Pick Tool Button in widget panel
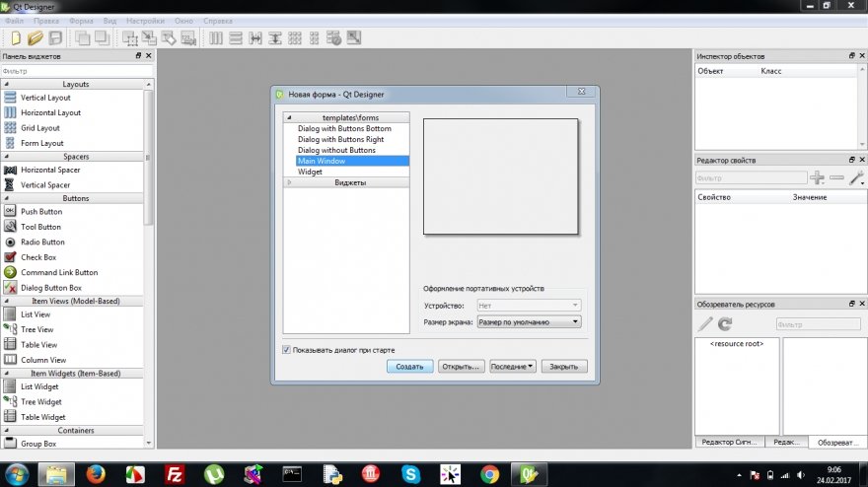Screen dimensions: 868x487 point(41,227)
